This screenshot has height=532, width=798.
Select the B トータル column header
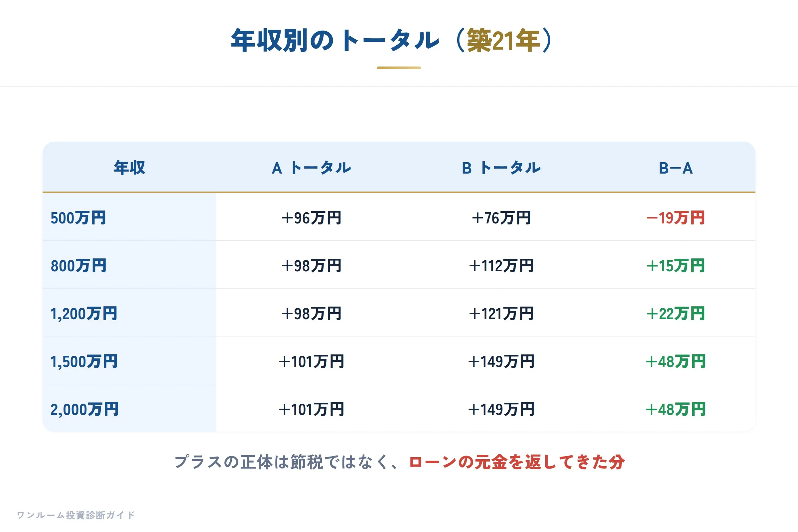[501, 168]
